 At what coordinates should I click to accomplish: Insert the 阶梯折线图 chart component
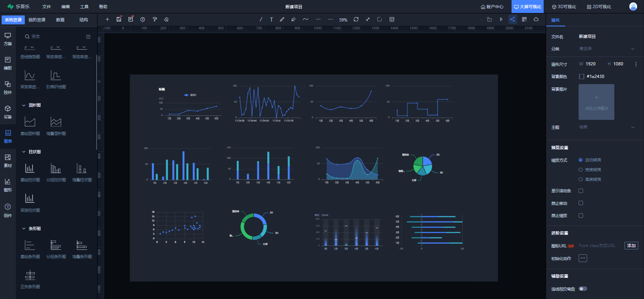click(x=56, y=79)
